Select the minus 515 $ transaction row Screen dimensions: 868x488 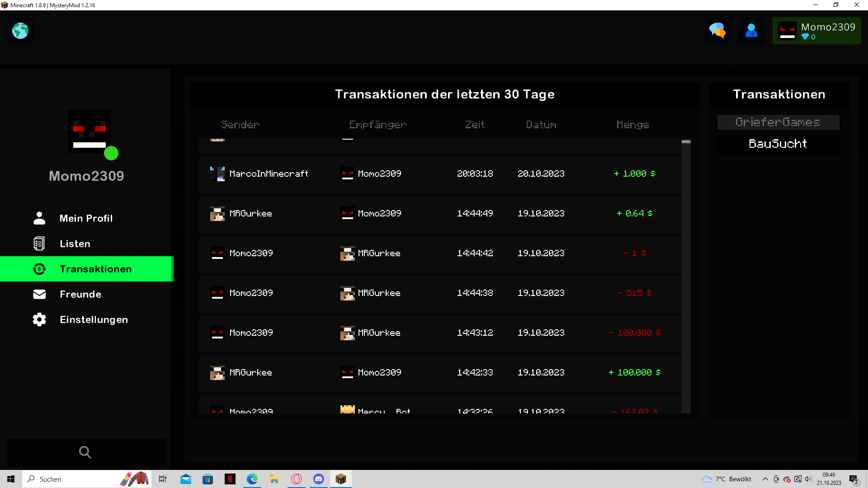440,293
